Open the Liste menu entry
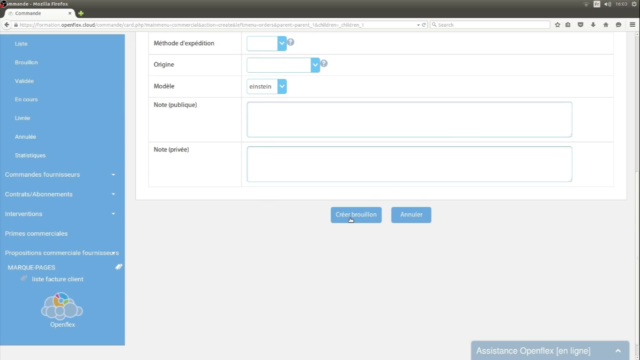Screen dimensions: 640x360 [x=21, y=44]
